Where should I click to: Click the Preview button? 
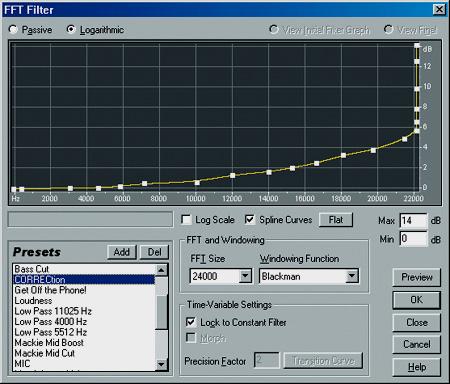point(417,277)
